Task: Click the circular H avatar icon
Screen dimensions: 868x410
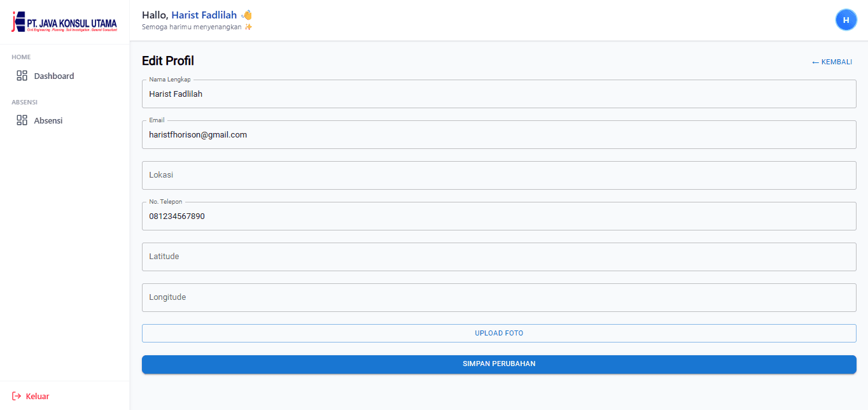Action: click(x=846, y=20)
